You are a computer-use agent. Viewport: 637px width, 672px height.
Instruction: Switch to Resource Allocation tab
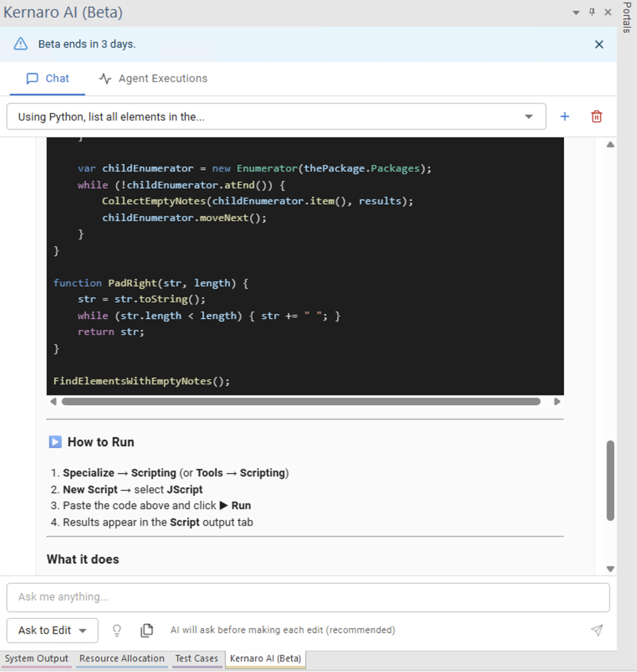pos(122,659)
